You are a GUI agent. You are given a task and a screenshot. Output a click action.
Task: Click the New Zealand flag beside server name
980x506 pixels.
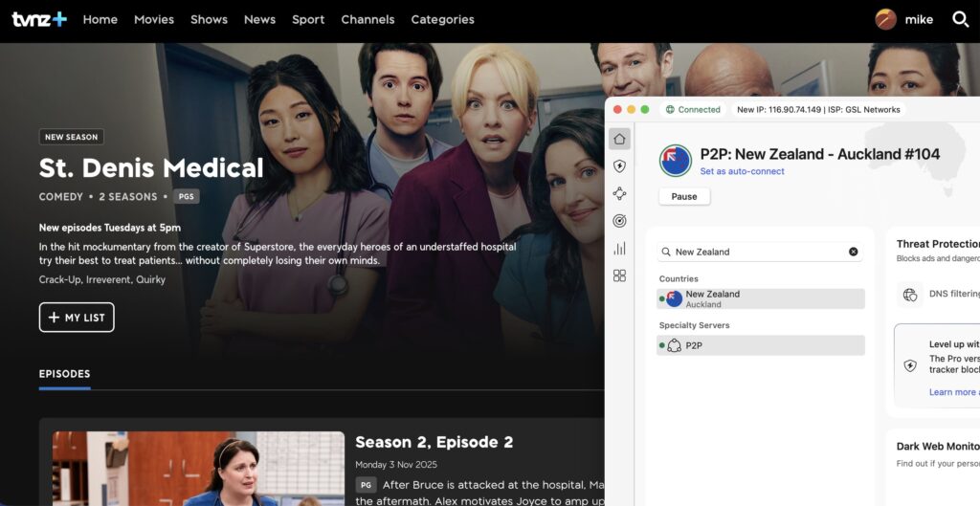coord(675,161)
